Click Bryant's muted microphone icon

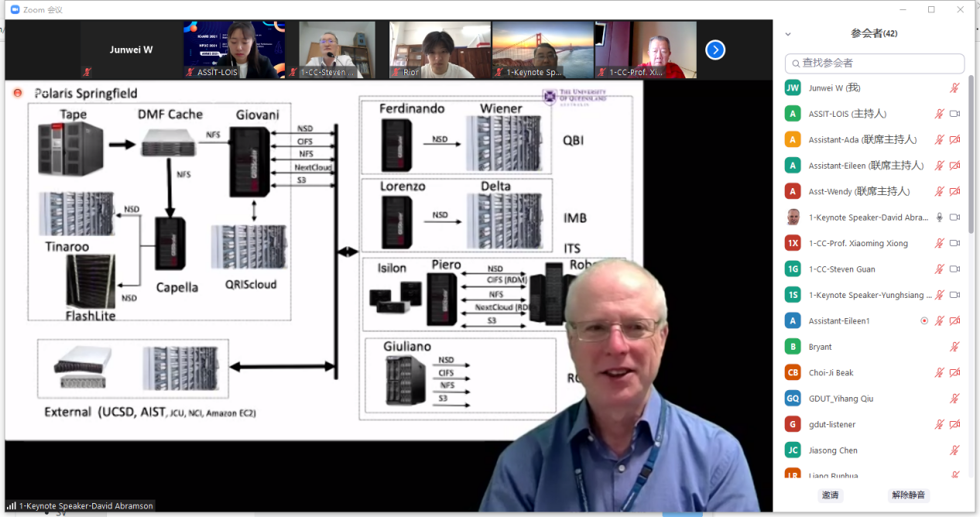tap(954, 347)
